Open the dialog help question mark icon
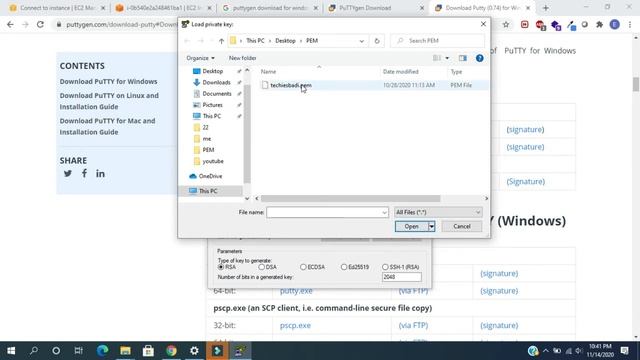Screen dimensions: 640x360 coord(480,58)
